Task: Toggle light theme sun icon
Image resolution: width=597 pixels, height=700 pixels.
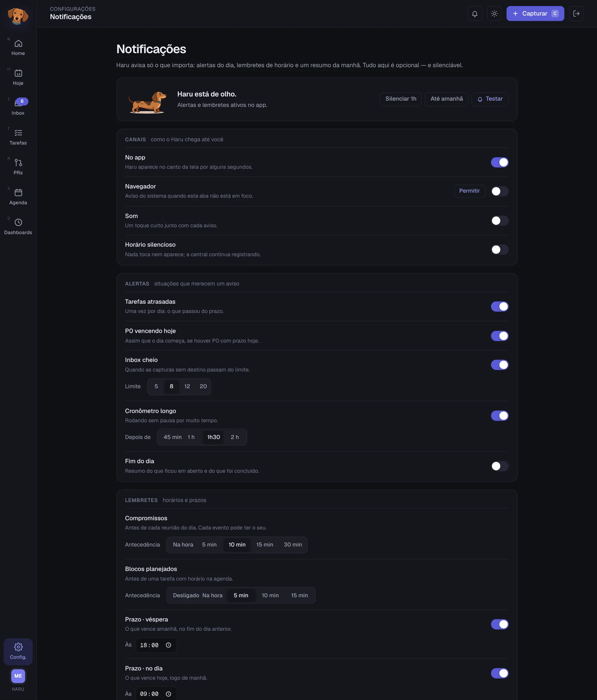Action: point(494,13)
